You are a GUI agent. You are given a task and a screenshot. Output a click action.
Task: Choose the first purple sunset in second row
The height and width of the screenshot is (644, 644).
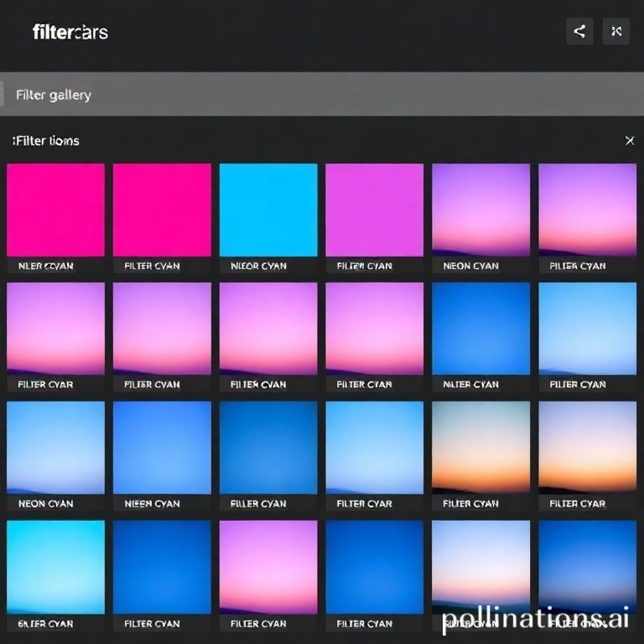click(56, 329)
